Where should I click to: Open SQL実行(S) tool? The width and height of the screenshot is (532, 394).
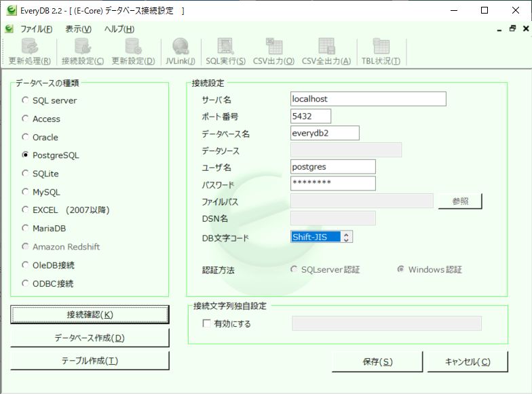pyautogui.click(x=225, y=52)
